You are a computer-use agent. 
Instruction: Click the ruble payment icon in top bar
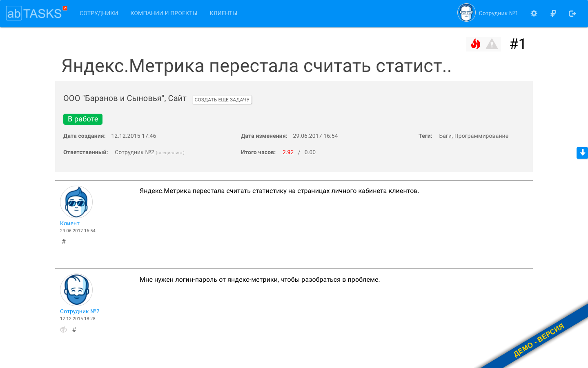pos(553,13)
